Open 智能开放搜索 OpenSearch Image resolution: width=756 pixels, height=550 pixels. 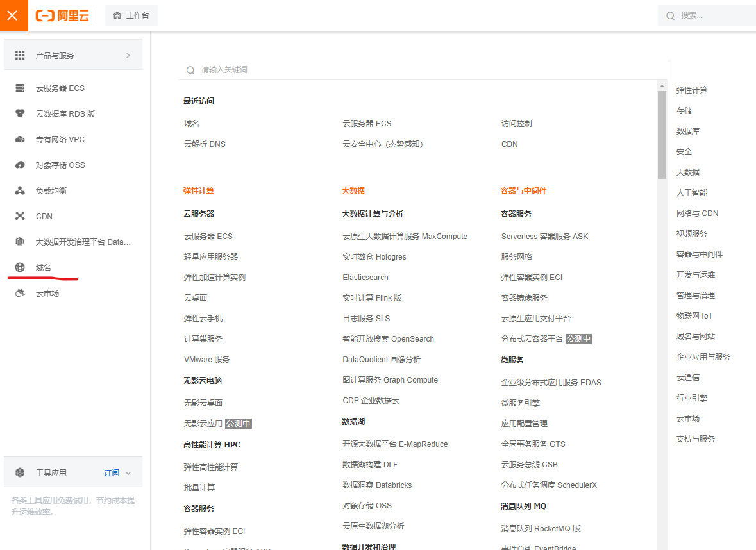click(x=388, y=339)
